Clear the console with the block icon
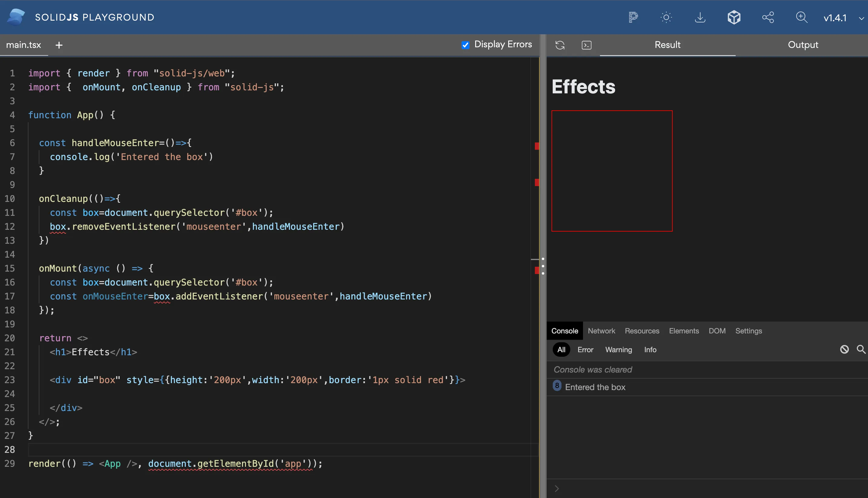This screenshot has height=498, width=868. point(844,349)
